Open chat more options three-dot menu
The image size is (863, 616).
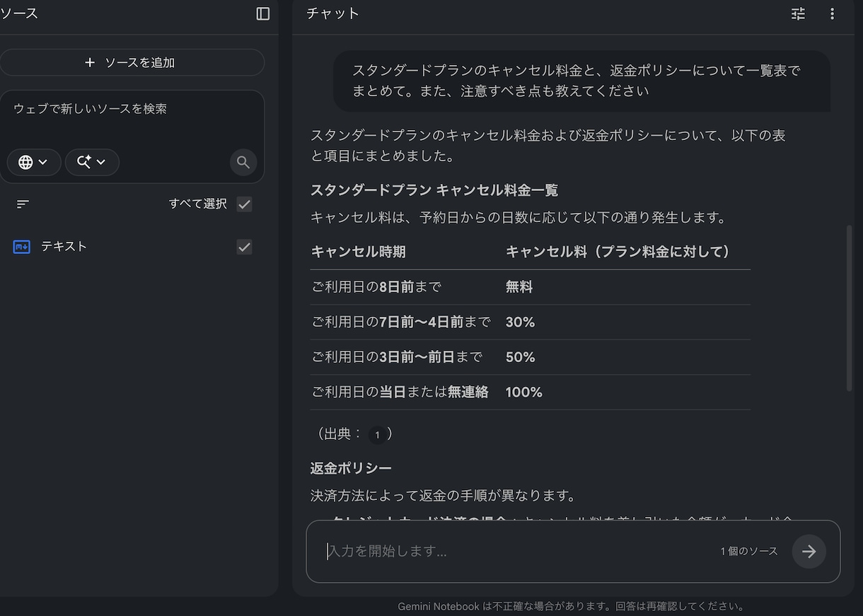click(832, 14)
